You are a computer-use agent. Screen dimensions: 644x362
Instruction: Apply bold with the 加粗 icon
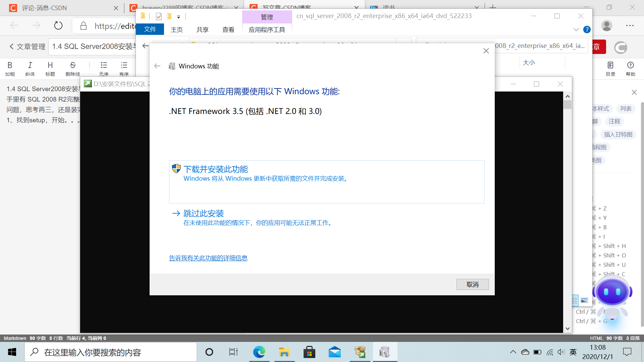coord(10,69)
